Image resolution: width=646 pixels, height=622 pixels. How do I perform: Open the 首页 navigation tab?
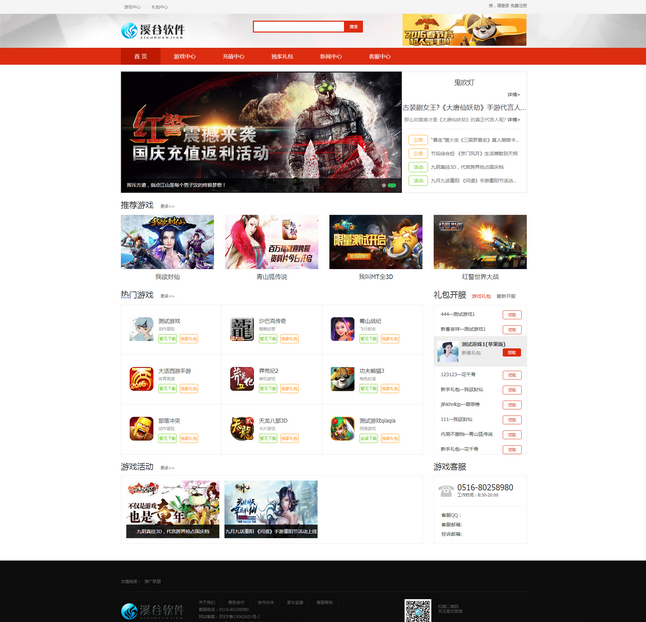(x=140, y=56)
